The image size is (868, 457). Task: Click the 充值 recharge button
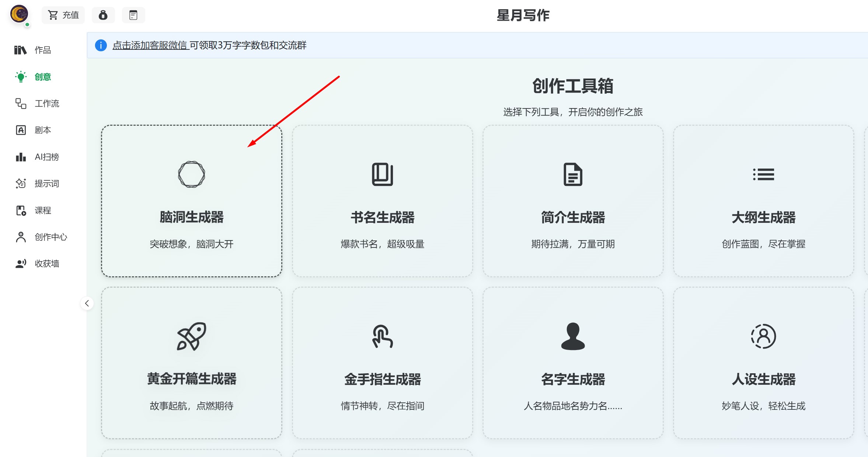(x=63, y=15)
